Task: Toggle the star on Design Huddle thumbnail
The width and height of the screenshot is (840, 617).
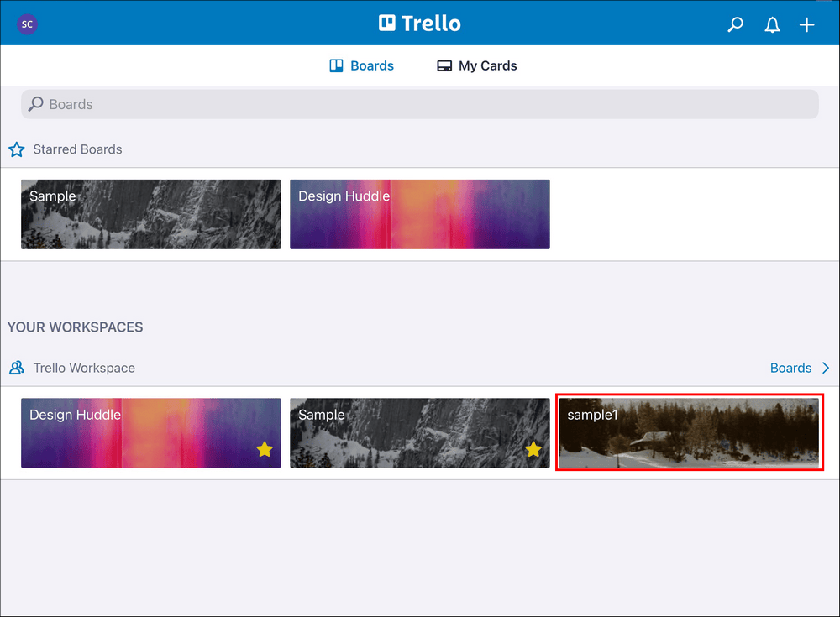Action: click(264, 450)
